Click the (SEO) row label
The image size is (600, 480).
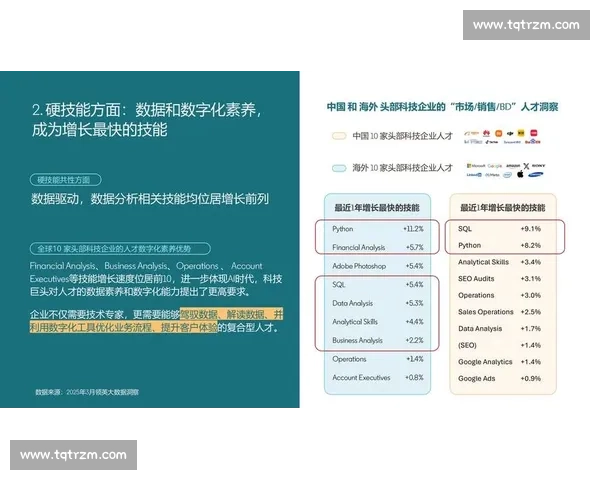(x=467, y=345)
